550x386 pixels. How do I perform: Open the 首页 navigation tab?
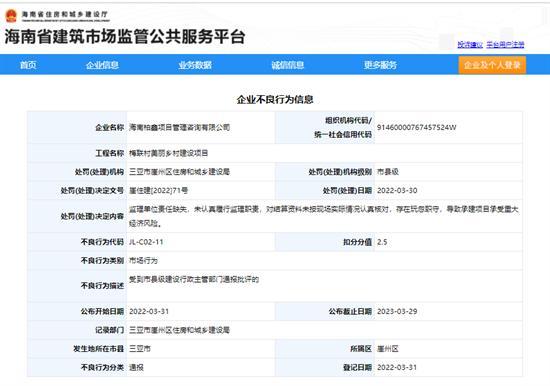click(x=28, y=65)
